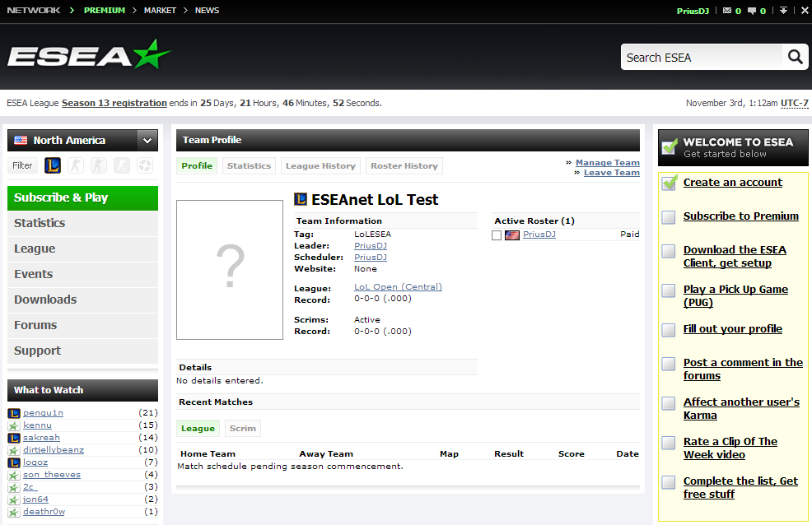This screenshot has width=812, height=525.
Task: Toggle the Create an account checkbox
Action: click(x=669, y=184)
